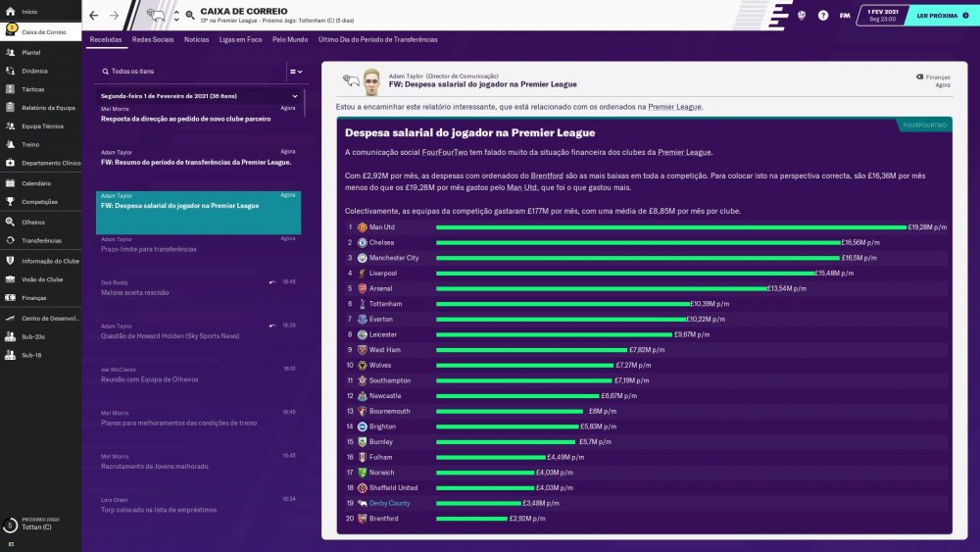Open the Derby County link in ranking
Image resolution: width=980 pixels, height=552 pixels.
389,503
